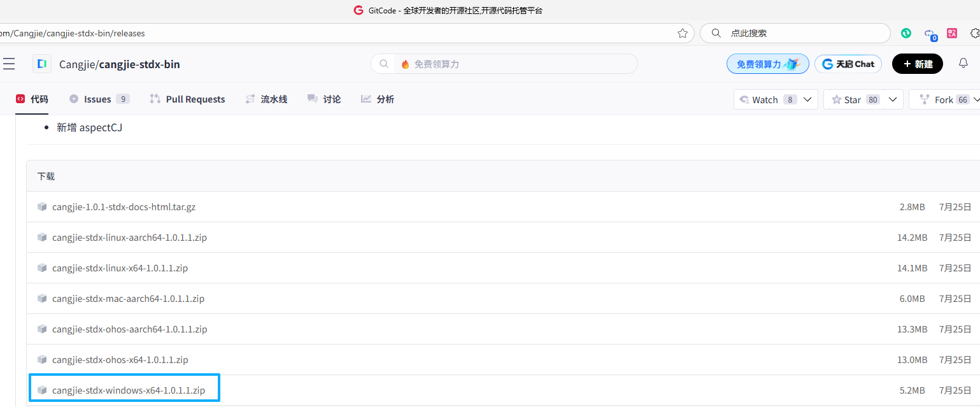Open the 讨论 tab
Screen dimensions: 980x407
(324, 99)
